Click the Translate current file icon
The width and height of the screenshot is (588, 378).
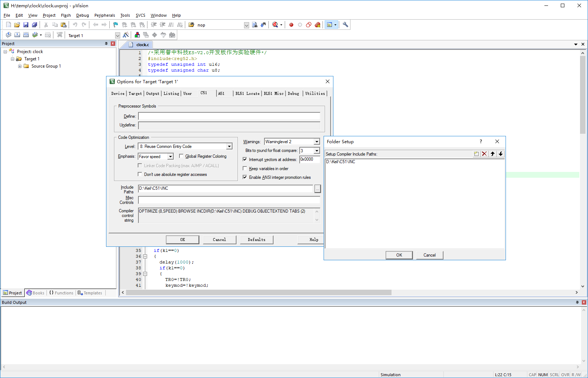pos(8,35)
